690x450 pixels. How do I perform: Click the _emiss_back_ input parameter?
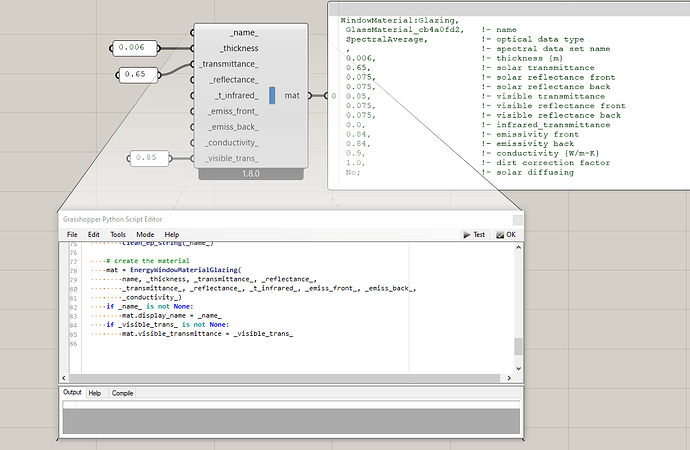[x=233, y=127]
